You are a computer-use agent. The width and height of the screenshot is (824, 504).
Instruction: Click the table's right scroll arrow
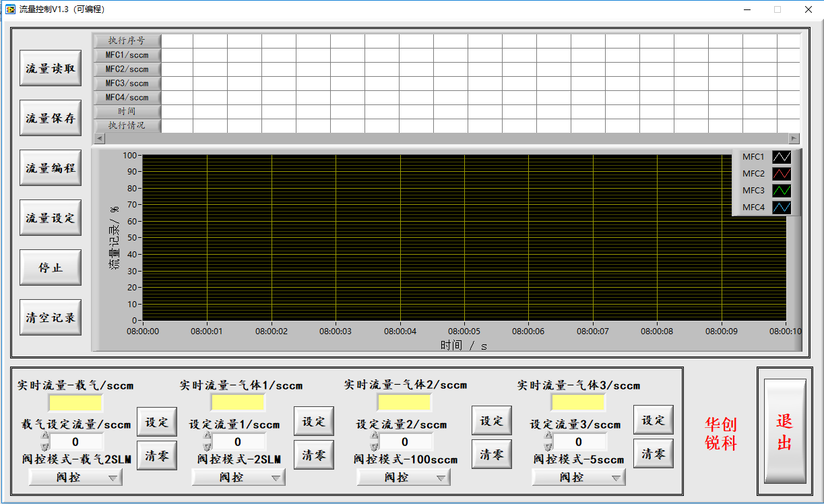pos(794,138)
